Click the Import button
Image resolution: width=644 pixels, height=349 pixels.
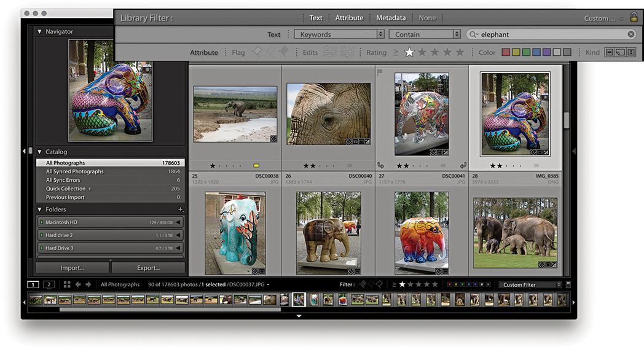point(72,268)
